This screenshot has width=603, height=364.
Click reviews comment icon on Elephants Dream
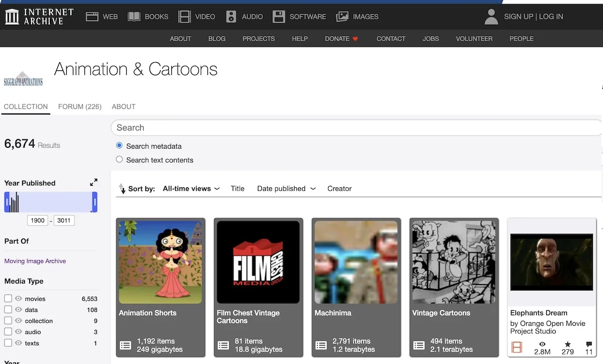point(589,344)
